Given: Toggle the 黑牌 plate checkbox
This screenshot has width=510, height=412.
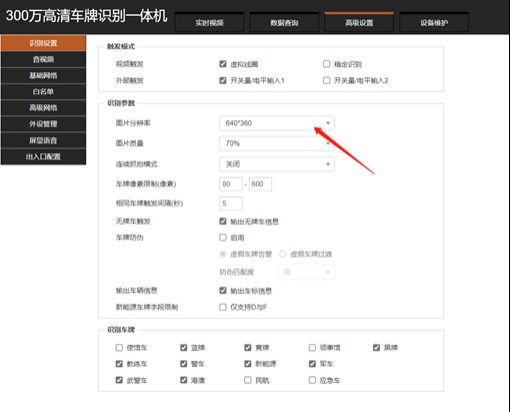Looking at the screenshot, I should (x=376, y=348).
